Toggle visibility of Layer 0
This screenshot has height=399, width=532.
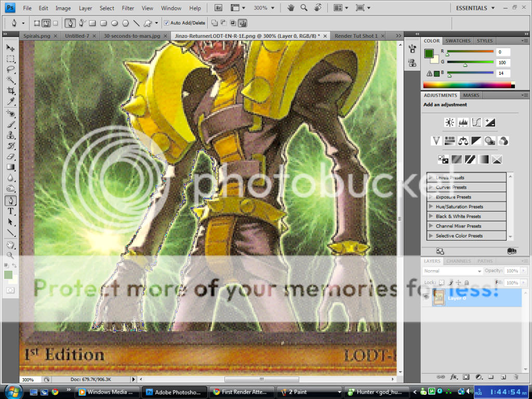click(x=426, y=297)
